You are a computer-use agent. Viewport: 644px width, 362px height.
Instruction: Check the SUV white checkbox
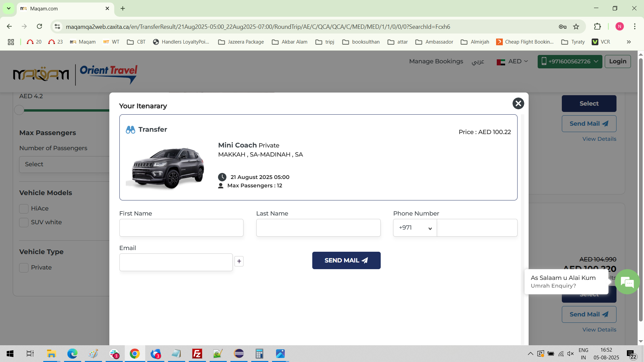[24, 223]
